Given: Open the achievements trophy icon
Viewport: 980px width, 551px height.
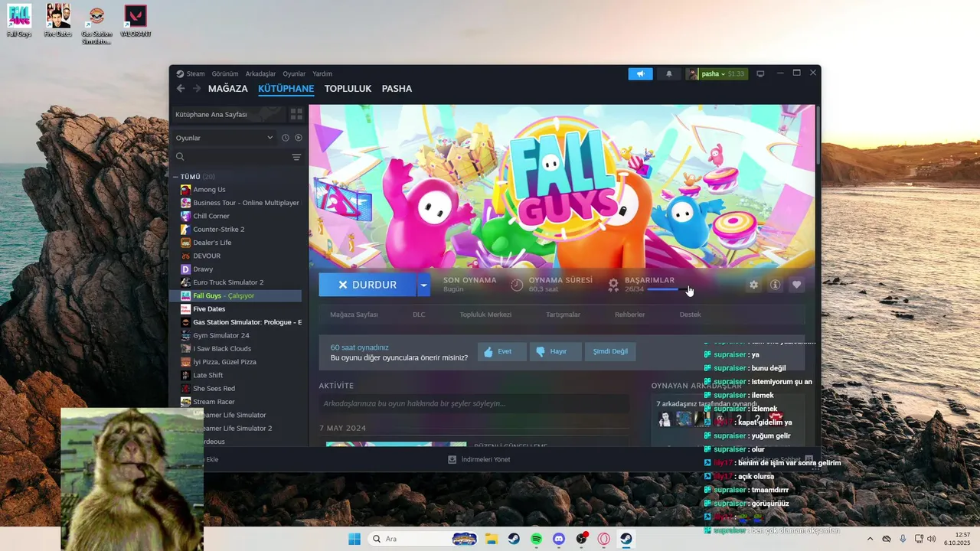Looking at the screenshot, I should coord(613,285).
